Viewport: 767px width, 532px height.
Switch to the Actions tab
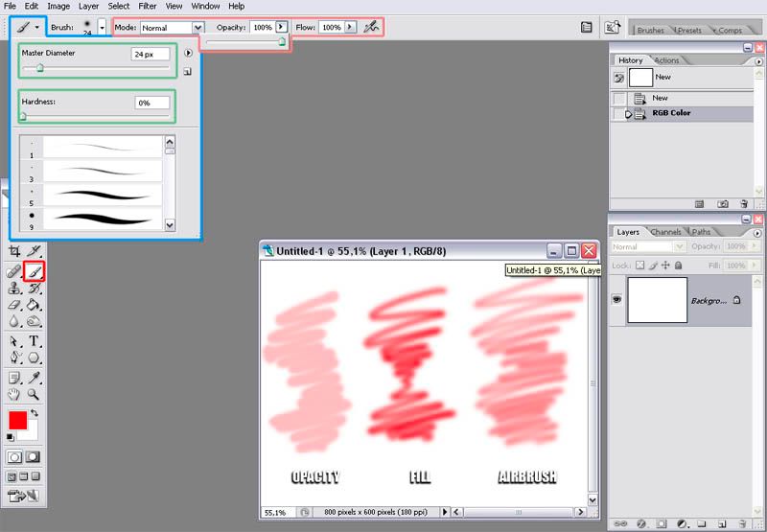coord(666,60)
